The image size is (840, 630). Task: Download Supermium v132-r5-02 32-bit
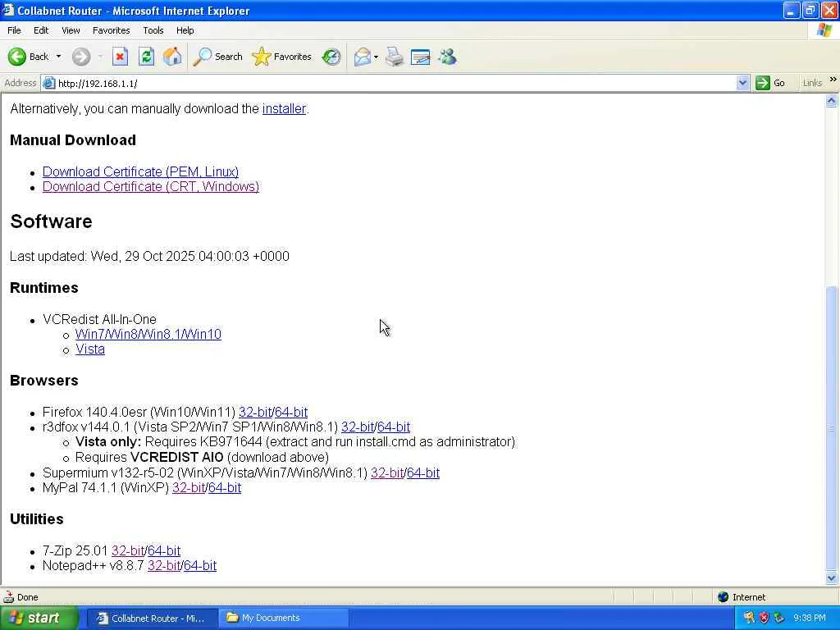pyautogui.click(x=387, y=473)
